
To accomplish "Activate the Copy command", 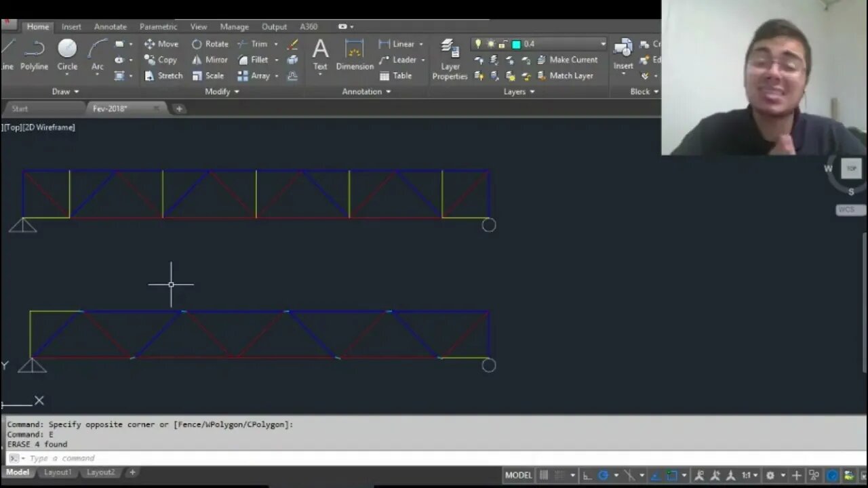I will point(160,60).
